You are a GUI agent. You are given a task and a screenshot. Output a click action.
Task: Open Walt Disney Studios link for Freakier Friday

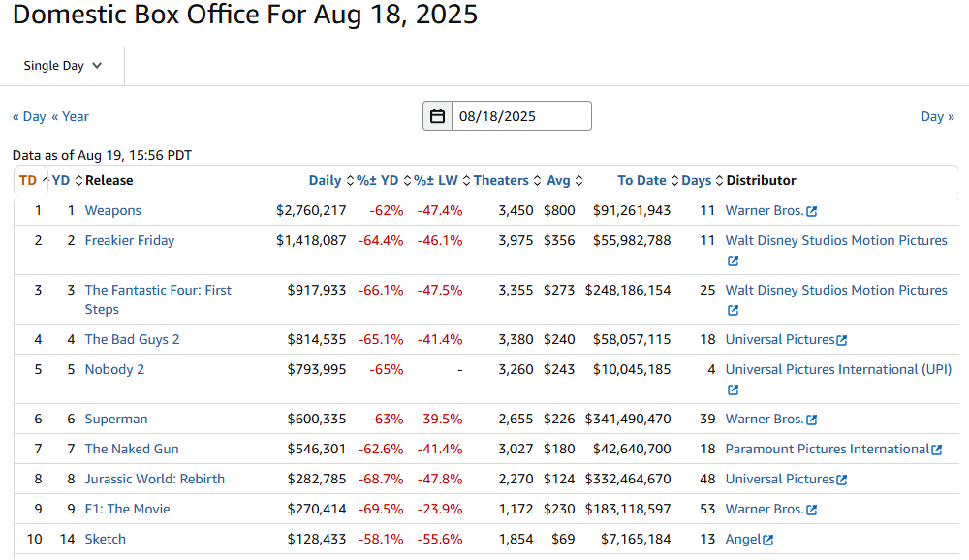836,240
